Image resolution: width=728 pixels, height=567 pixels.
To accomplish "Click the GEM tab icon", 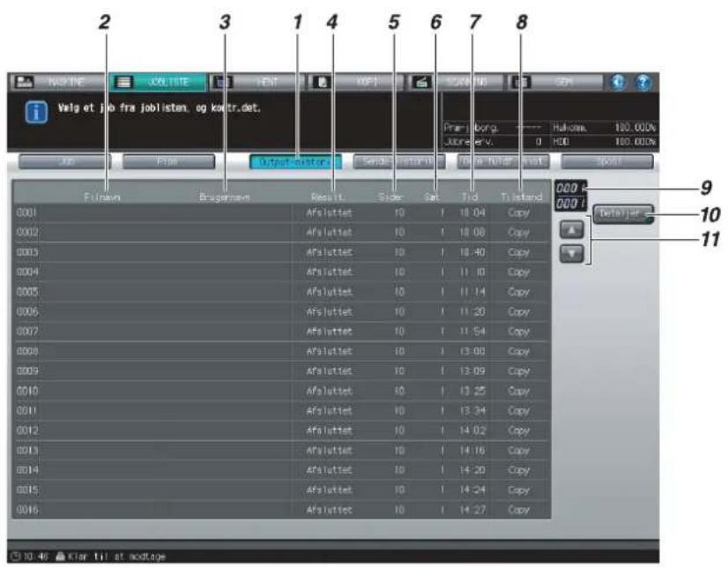I will [x=521, y=82].
